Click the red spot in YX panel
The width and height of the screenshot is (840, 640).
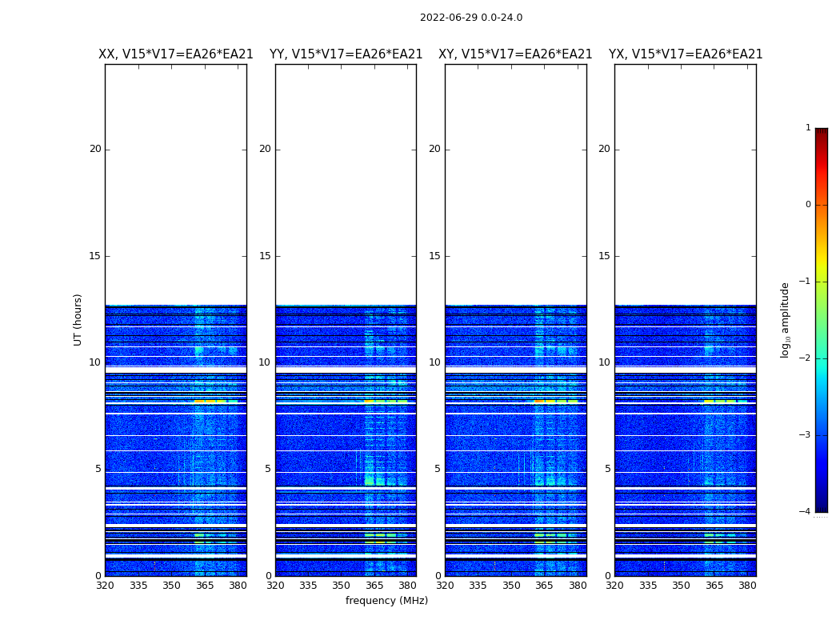(664, 566)
